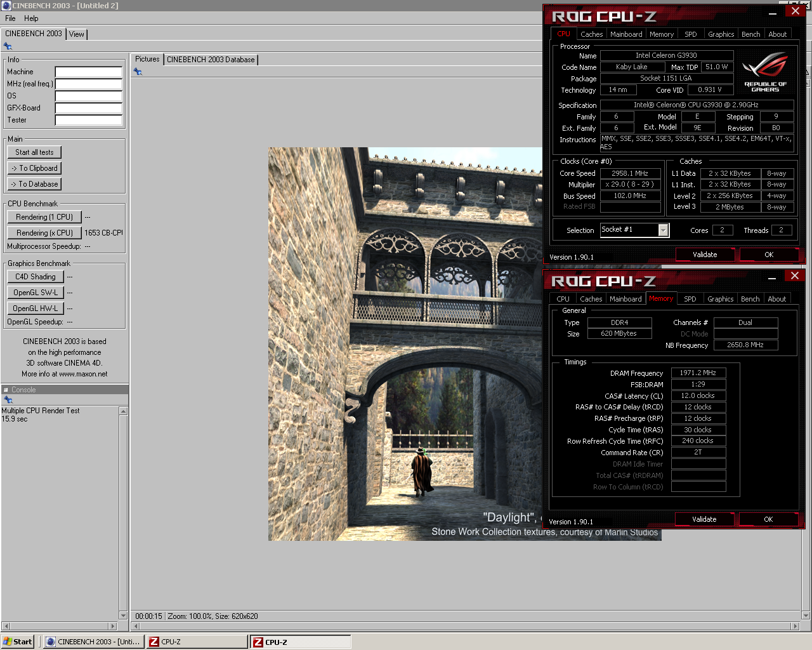Click the GFX-Board input field

pyautogui.click(x=88, y=108)
